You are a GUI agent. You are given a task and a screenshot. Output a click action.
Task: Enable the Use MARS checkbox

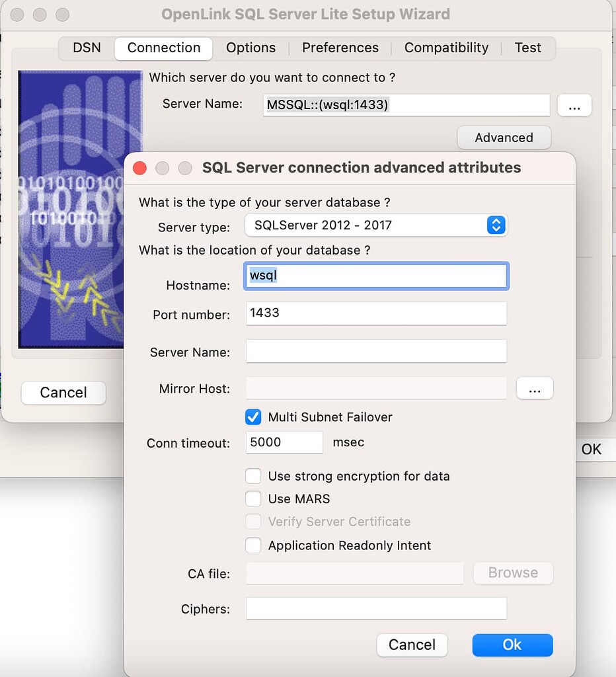(x=253, y=498)
